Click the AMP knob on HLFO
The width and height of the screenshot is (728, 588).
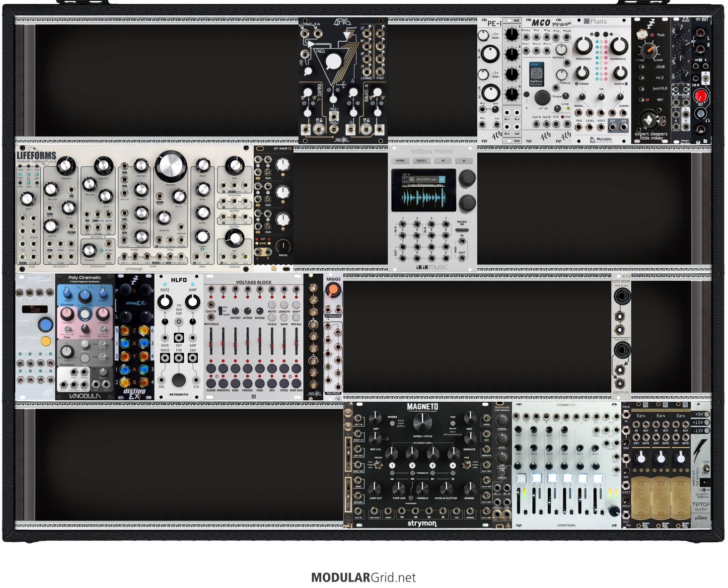coord(193,301)
